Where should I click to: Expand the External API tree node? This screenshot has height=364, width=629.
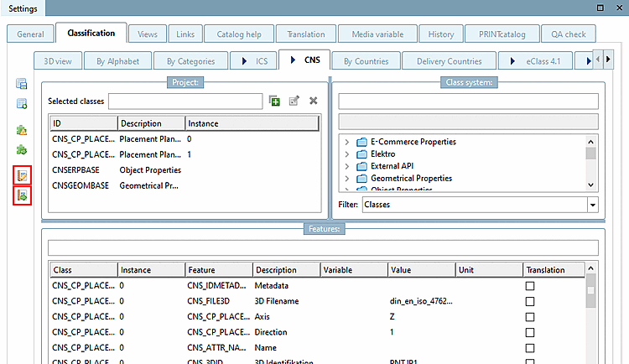click(347, 166)
